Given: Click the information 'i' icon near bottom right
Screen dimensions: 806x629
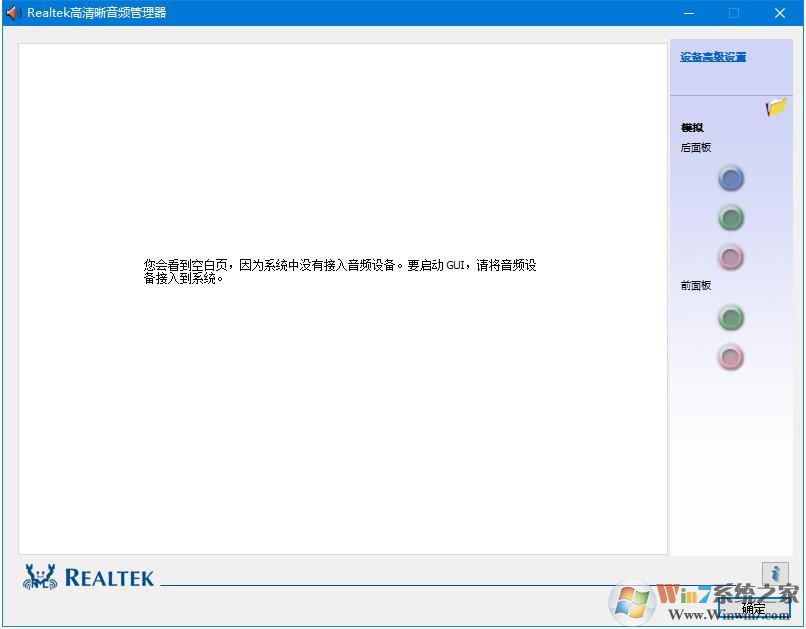Looking at the screenshot, I should [x=776, y=572].
